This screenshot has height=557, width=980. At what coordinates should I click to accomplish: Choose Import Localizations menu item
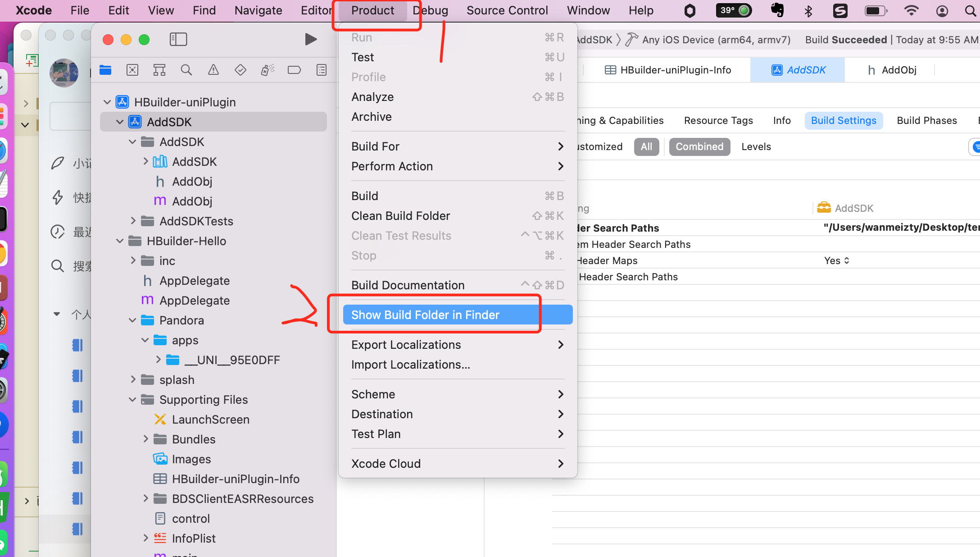(458, 365)
